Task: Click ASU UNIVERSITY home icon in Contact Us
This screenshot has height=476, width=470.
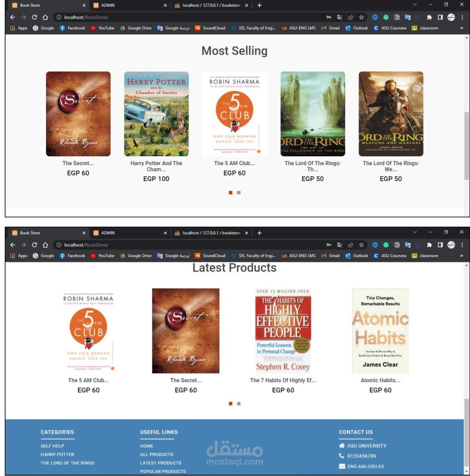Action: click(342, 446)
